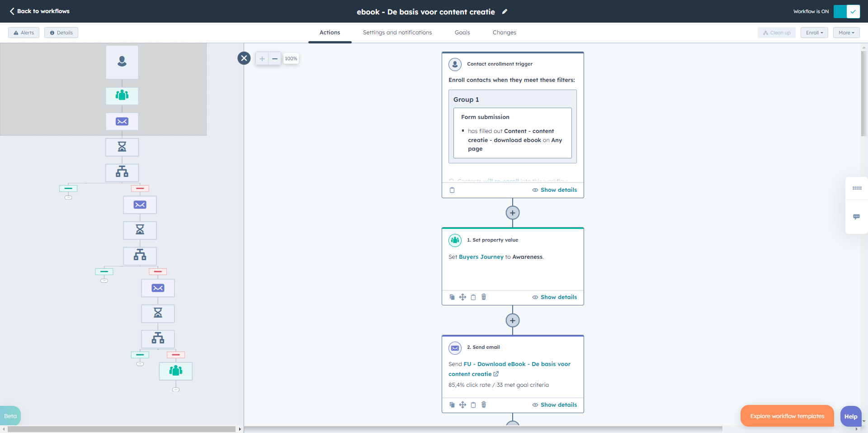
Task: Click the Send email card icon
Action: point(455,347)
